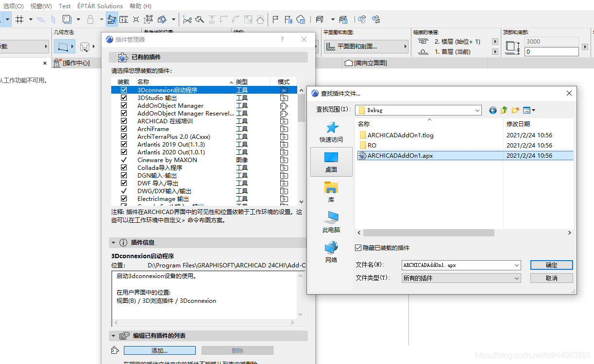
Task: Activate the guide lines tool with ruler icon
Action: tap(112, 19)
